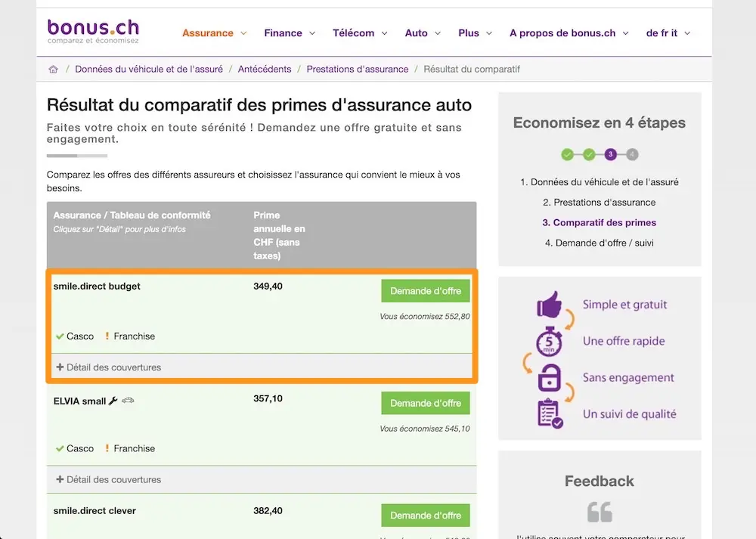
Task: Click the 5 min stopwatch icon
Action: (549, 342)
